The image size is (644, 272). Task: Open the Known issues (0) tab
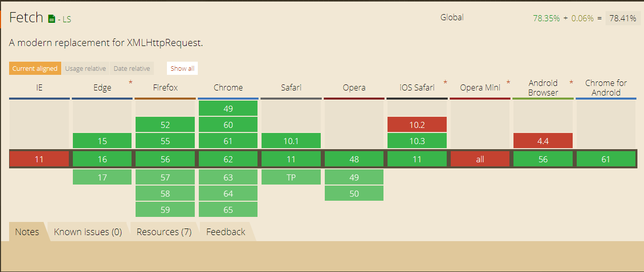(88, 232)
